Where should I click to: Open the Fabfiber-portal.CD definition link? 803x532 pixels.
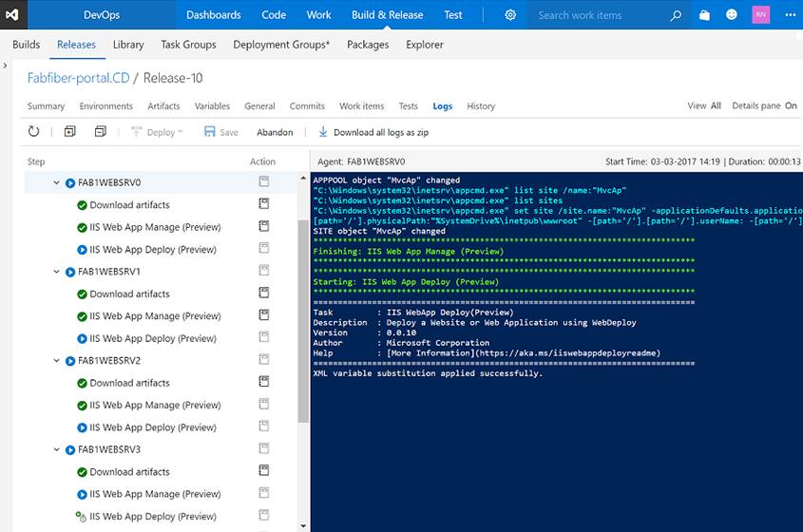(78, 78)
